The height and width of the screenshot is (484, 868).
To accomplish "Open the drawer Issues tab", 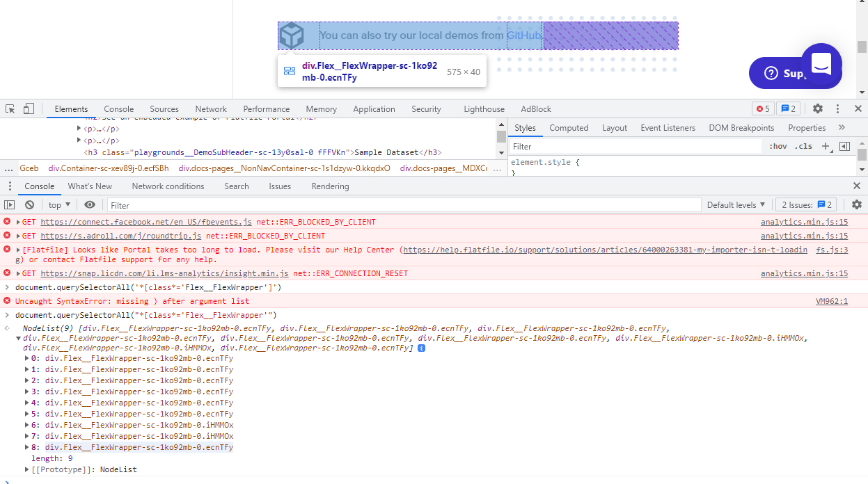I will tap(280, 186).
